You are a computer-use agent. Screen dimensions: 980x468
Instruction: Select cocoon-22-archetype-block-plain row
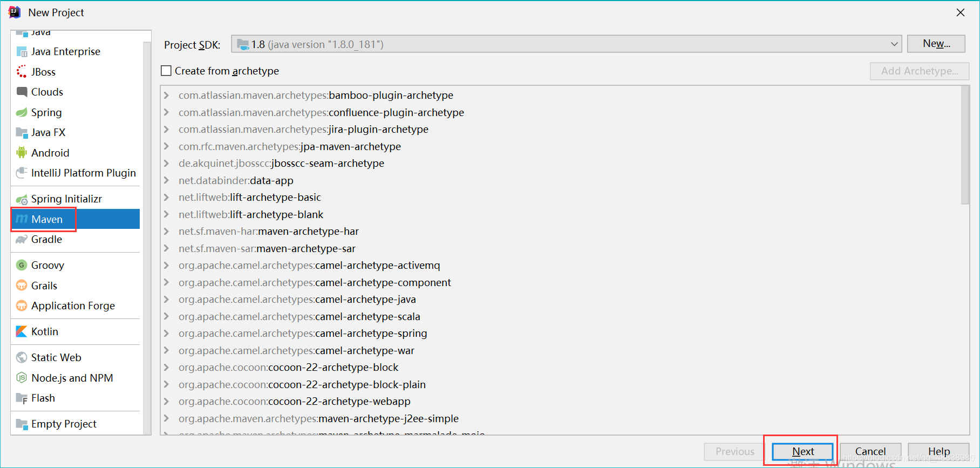pos(561,384)
